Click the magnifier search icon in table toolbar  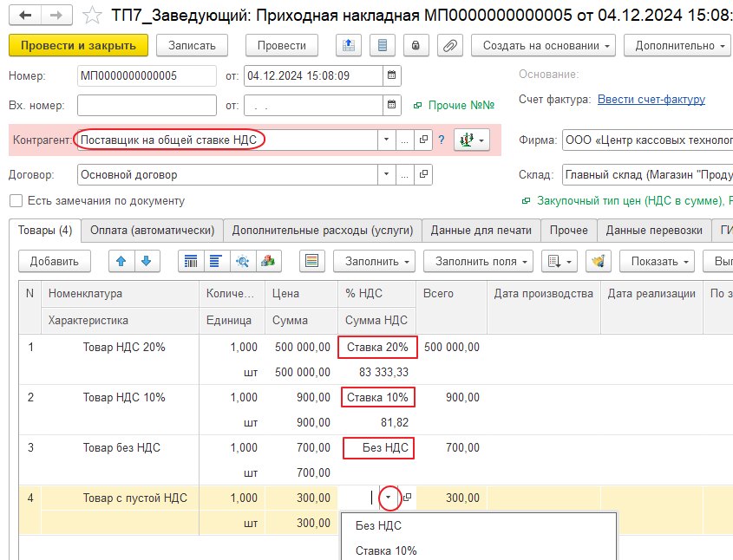[243, 261]
